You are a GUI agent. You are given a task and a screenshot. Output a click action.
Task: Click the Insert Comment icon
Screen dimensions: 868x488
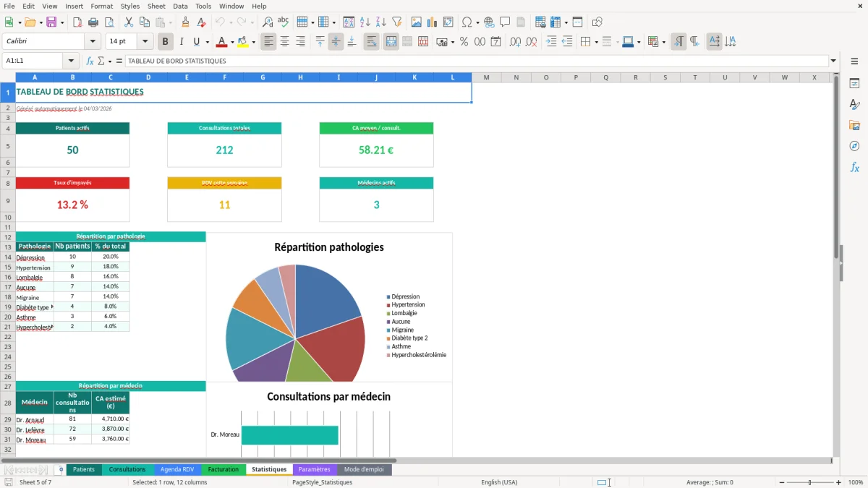tap(505, 22)
